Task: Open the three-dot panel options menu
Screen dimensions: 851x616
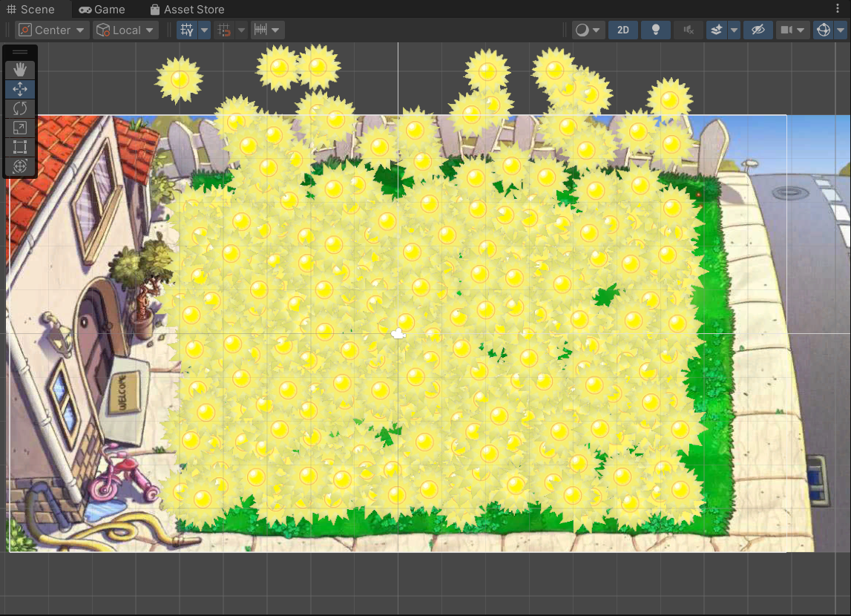Action: pyautogui.click(x=838, y=9)
